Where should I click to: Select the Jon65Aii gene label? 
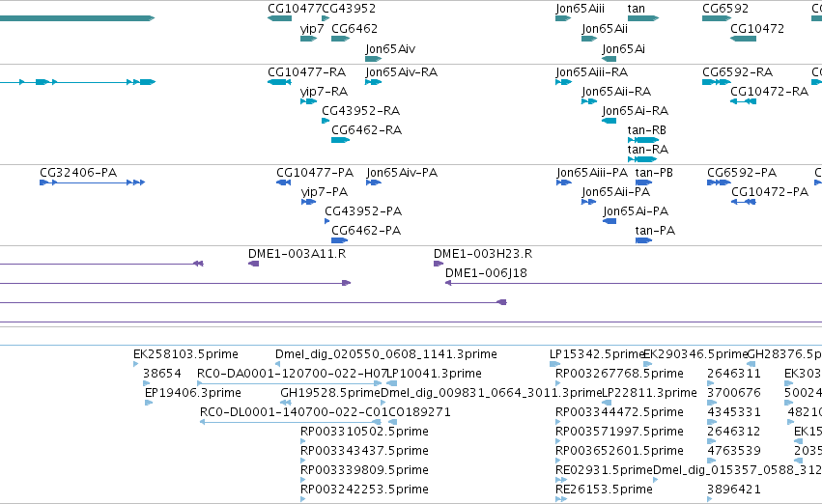[605, 28]
